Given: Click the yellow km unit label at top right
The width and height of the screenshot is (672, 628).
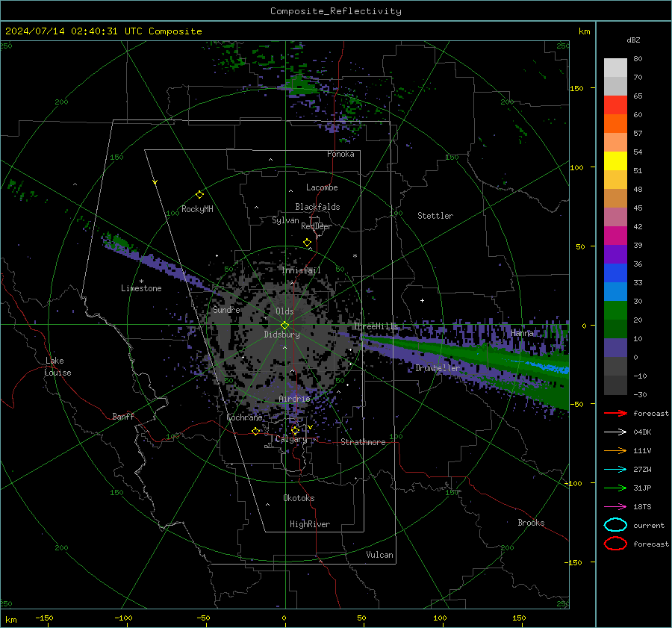Looking at the screenshot, I should (584, 31).
